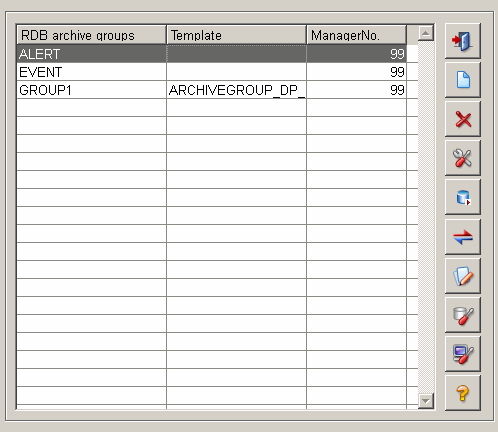Click the ManagerNo. column header

tap(356, 35)
